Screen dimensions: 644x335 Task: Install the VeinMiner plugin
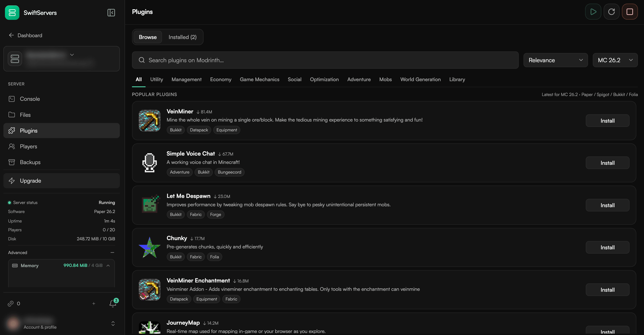[607, 121]
